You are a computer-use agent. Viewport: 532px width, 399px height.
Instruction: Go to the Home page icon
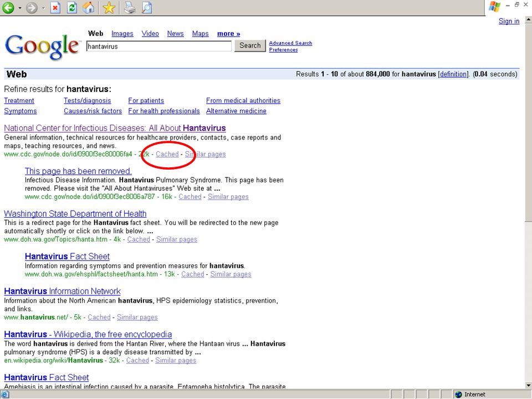[89, 7]
